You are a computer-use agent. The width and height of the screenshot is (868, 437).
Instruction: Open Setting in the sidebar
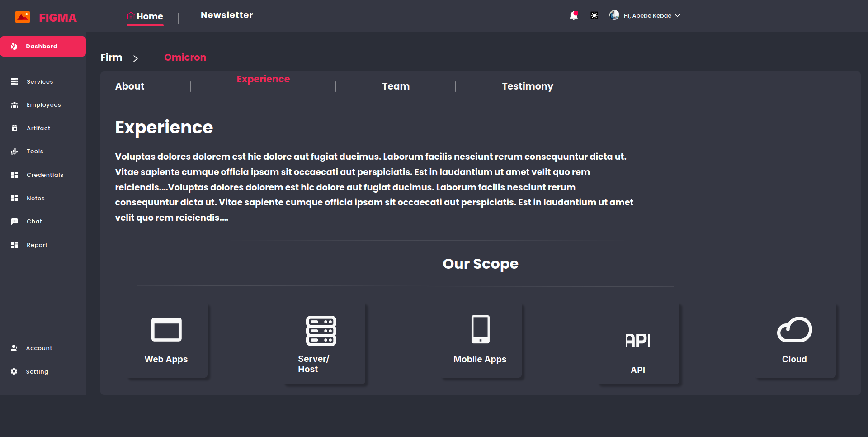point(37,371)
